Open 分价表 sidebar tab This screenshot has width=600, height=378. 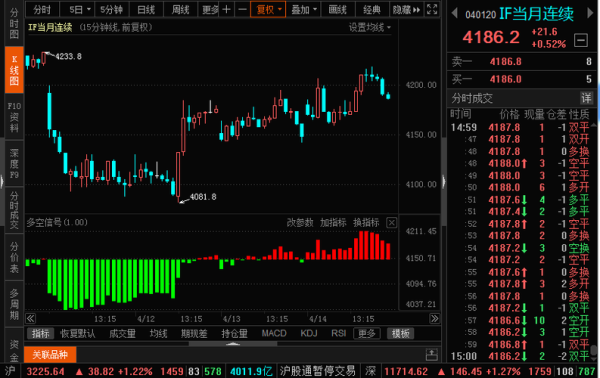point(14,257)
